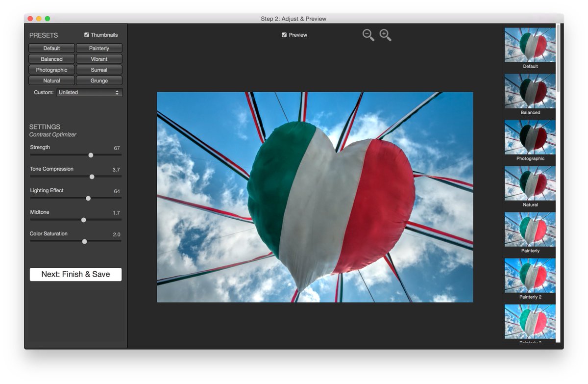Screen dimensions: 588x384
Task: Open the Custom presets dropdown
Action: (x=89, y=92)
